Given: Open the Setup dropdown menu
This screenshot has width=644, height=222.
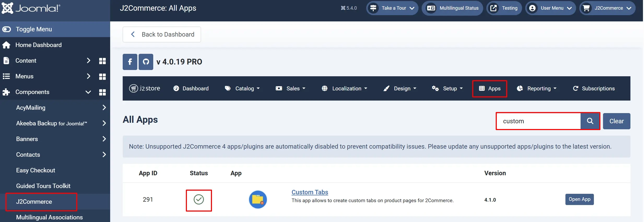Looking at the screenshot, I should 447,89.
